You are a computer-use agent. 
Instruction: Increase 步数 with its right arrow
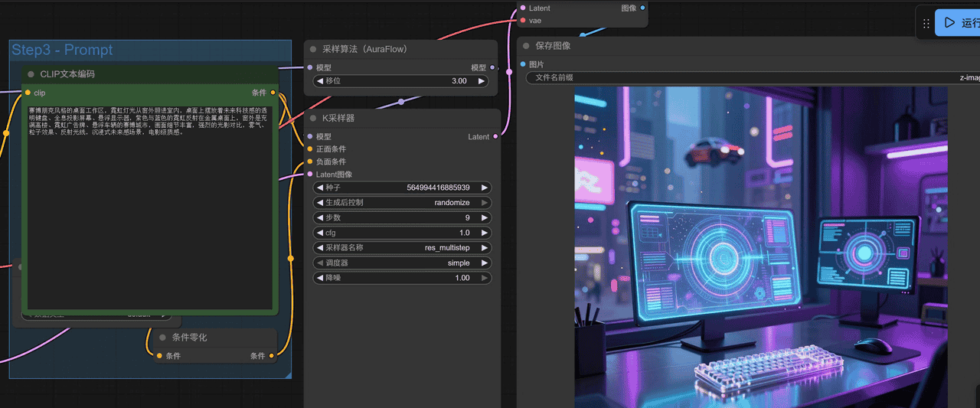pos(484,218)
